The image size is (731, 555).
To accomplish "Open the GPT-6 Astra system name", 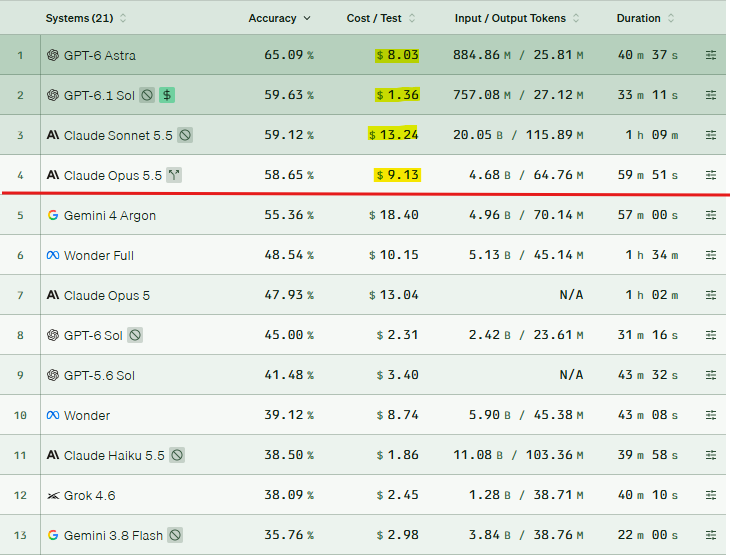I will tap(100, 56).
